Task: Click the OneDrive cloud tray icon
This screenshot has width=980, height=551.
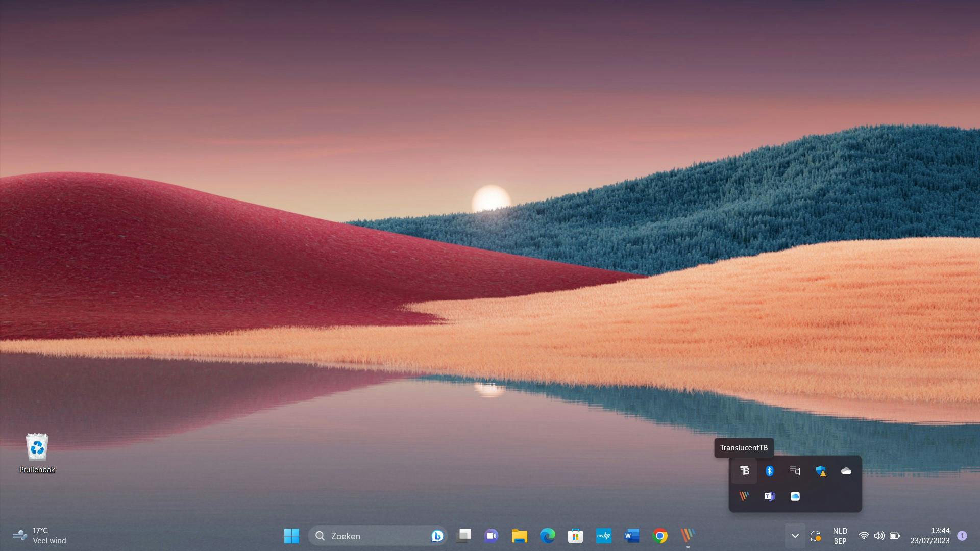Action: pos(846,471)
